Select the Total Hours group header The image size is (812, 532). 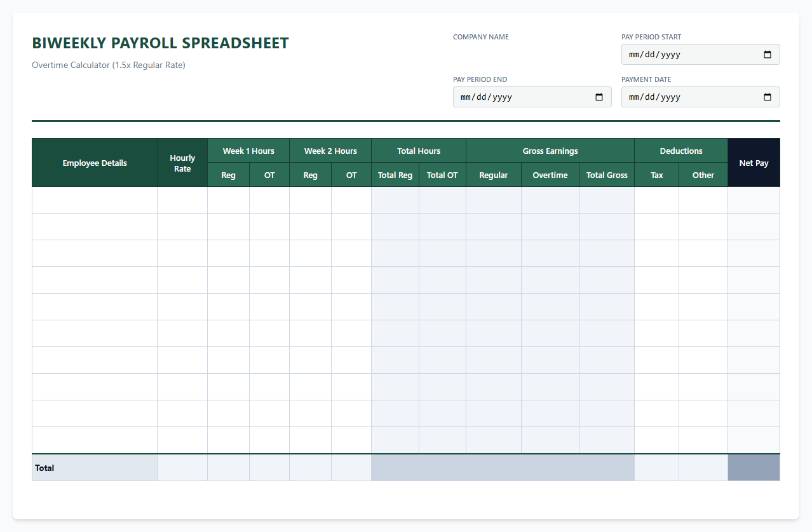tap(419, 151)
